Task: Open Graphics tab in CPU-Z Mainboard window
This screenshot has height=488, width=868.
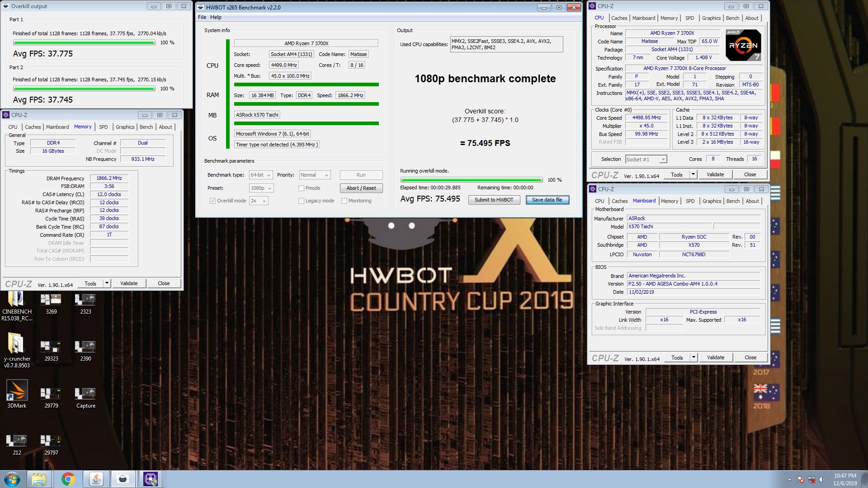Action: pyautogui.click(x=712, y=201)
